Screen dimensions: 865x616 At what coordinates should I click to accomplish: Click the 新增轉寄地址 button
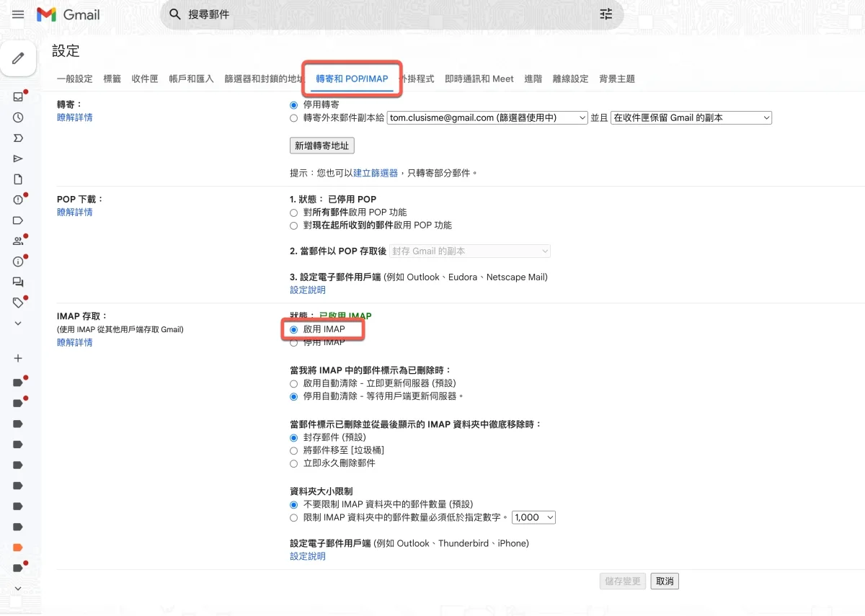click(x=322, y=146)
